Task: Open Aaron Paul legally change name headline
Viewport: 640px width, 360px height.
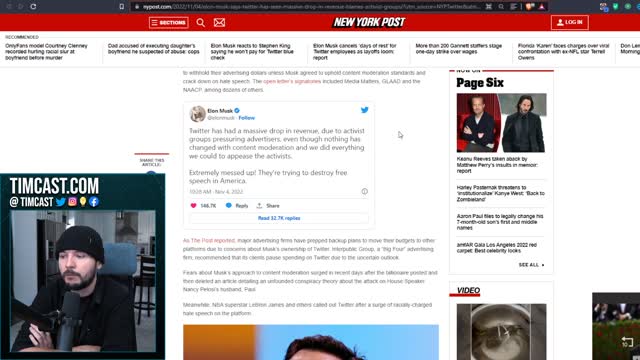Action: point(500,222)
